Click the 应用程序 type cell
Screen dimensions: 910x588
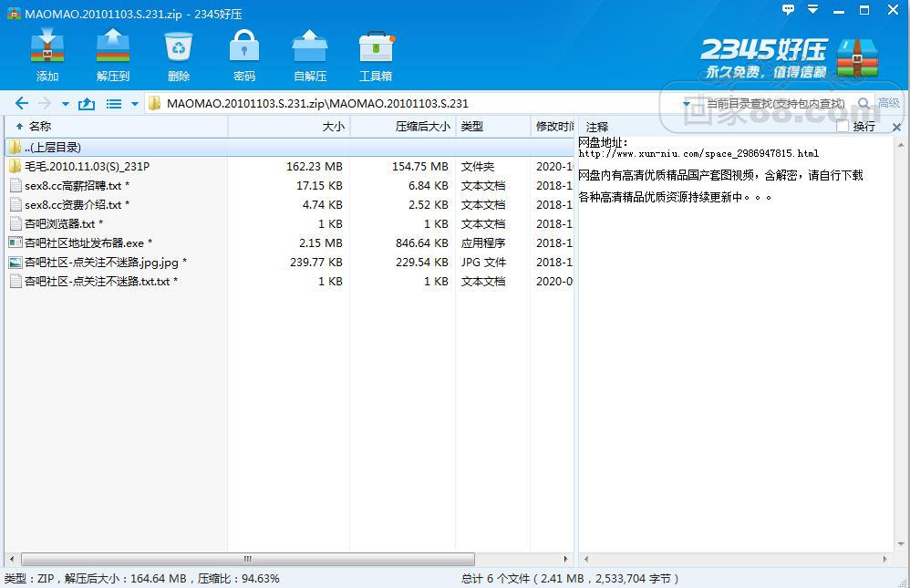click(483, 243)
